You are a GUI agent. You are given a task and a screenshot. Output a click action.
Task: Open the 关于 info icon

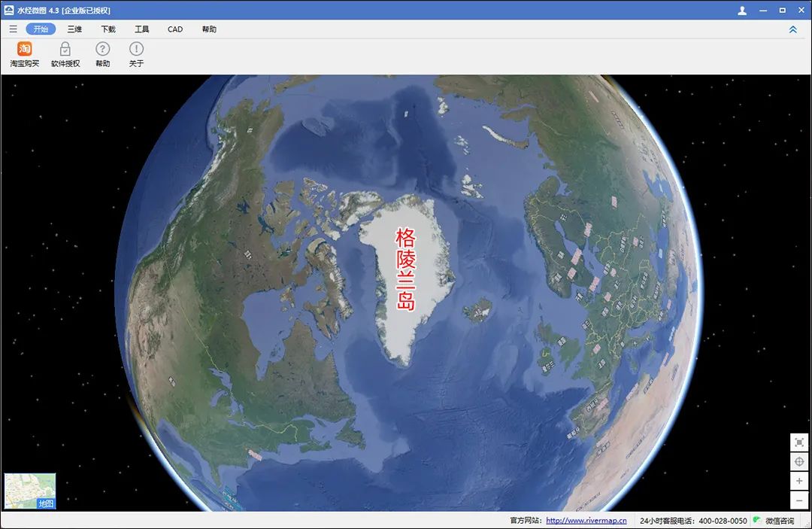(x=136, y=54)
